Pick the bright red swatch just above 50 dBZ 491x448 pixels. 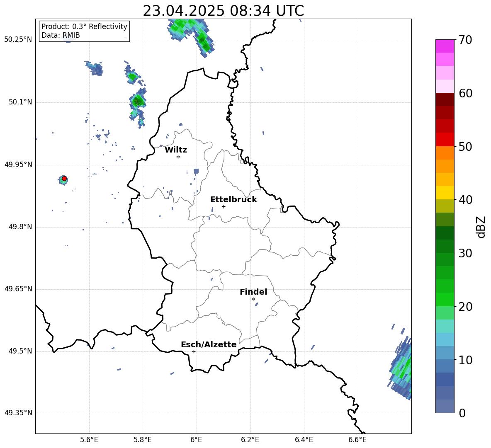[x=445, y=140]
